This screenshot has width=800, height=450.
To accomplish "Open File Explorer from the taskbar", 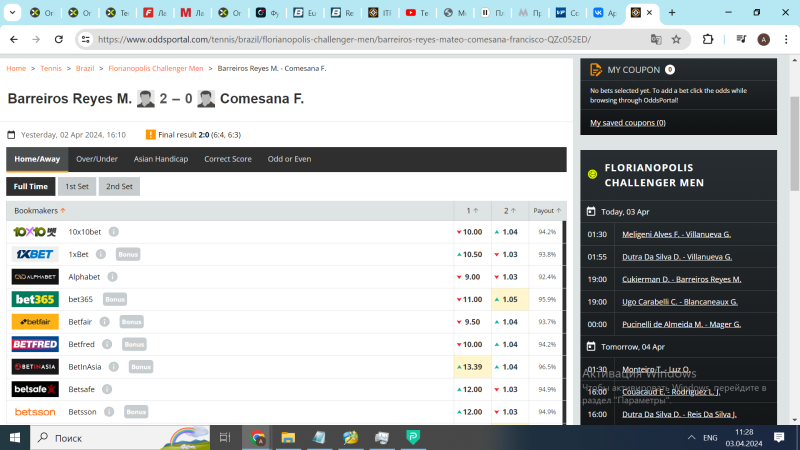I will point(288,437).
